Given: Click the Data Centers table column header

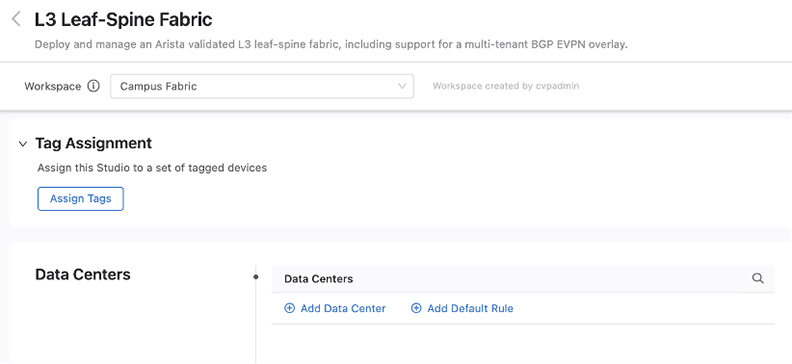Looking at the screenshot, I should pos(319,279).
